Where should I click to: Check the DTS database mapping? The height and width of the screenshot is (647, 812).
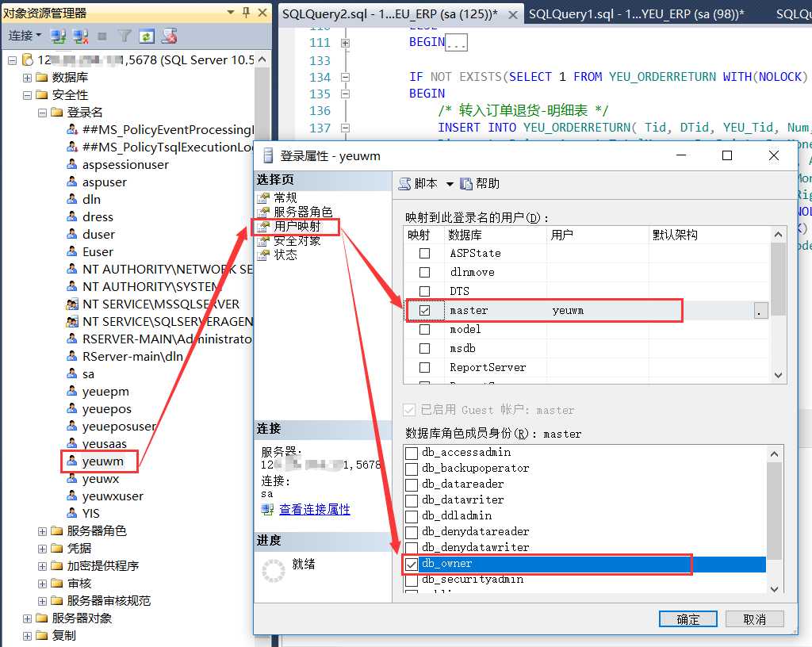425,292
